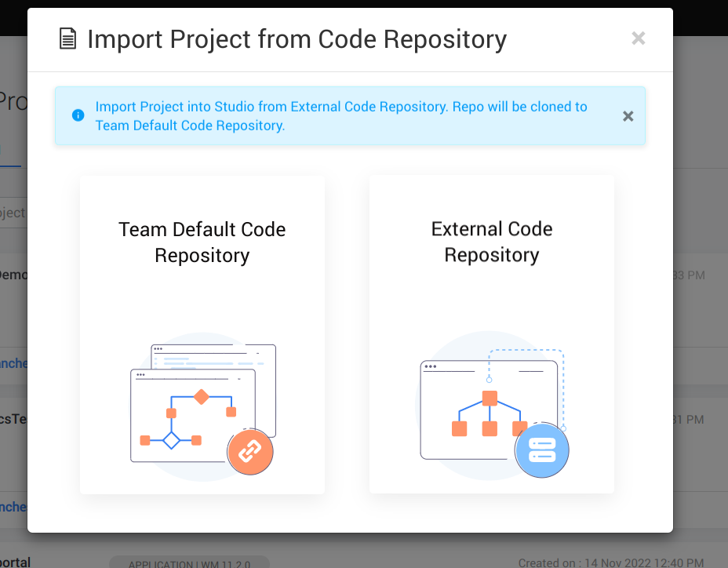Click the orange diamond node in the flowchart graphic

pos(202,397)
